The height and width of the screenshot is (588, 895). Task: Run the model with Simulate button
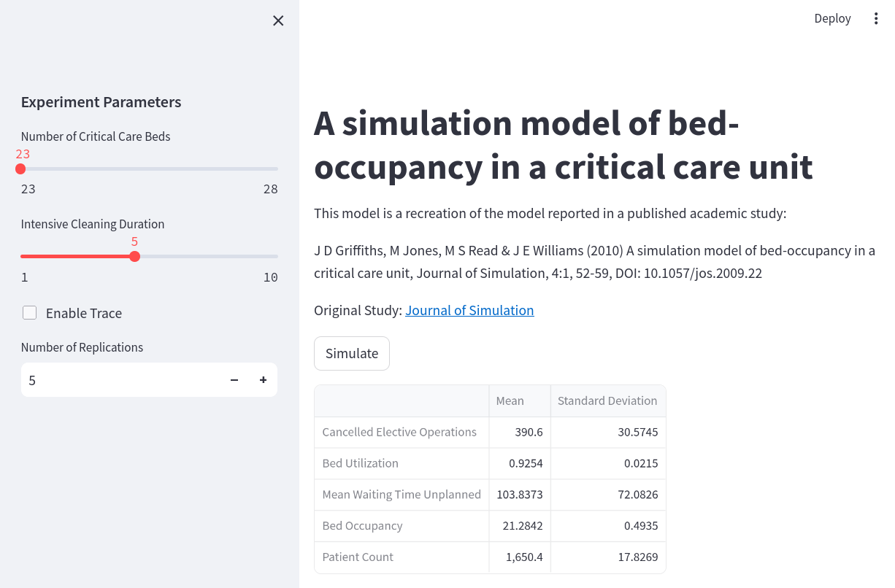coord(352,353)
